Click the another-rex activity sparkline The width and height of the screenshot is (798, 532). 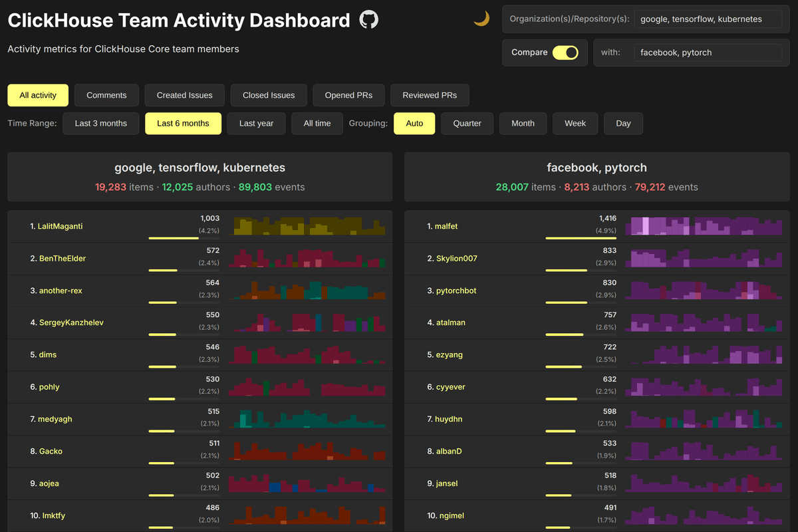point(307,290)
